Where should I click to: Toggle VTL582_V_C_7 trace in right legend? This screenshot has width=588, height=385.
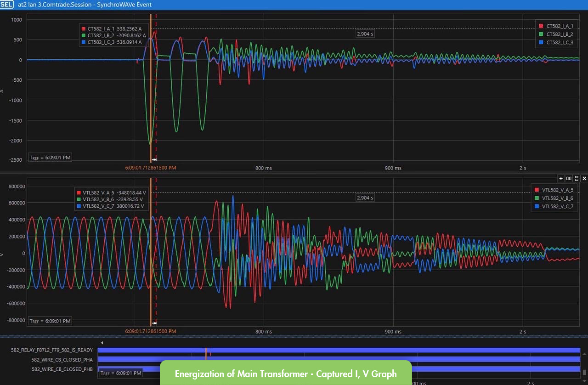coord(554,206)
